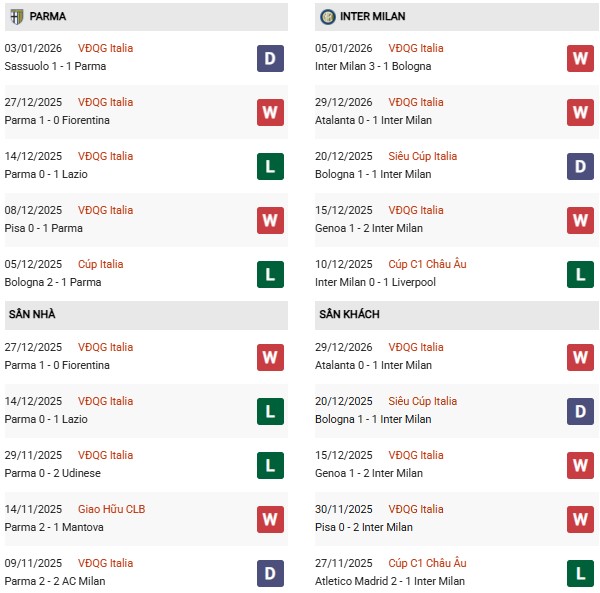Image resolution: width=600 pixels, height=593 pixels.
Task: Select the Sân Khách section header
Action: tap(349, 315)
